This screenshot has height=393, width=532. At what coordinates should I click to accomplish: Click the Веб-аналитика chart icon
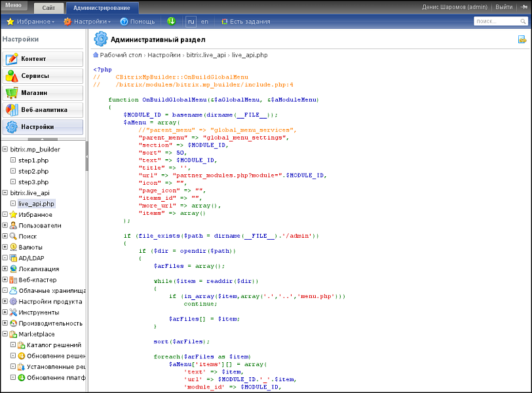[x=11, y=110]
